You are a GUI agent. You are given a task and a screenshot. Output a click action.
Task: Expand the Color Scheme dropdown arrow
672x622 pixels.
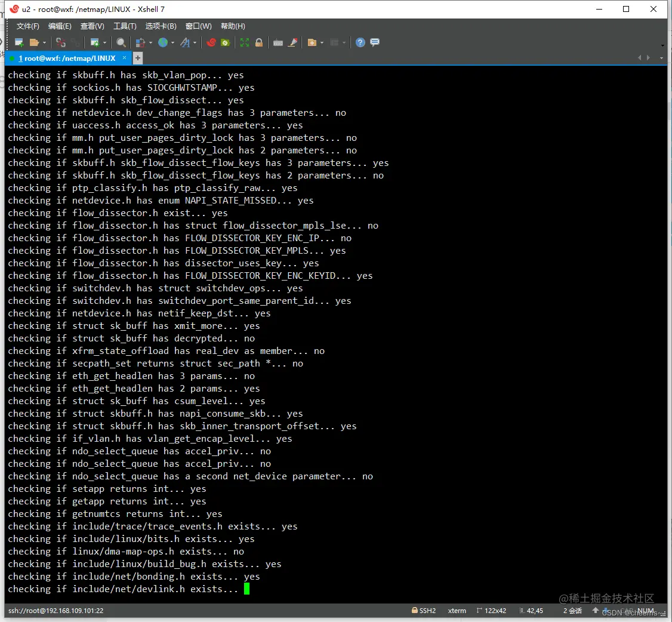pyautogui.click(x=150, y=42)
